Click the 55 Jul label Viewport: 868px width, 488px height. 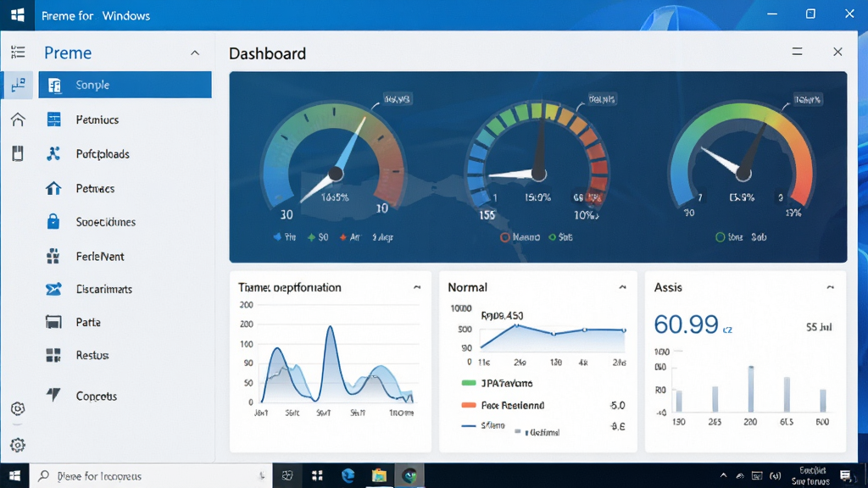819,327
